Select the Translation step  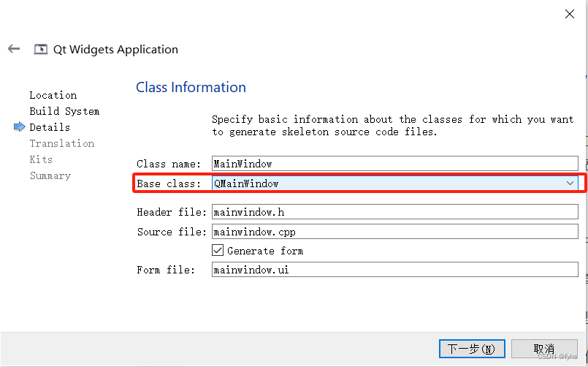[x=62, y=143]
